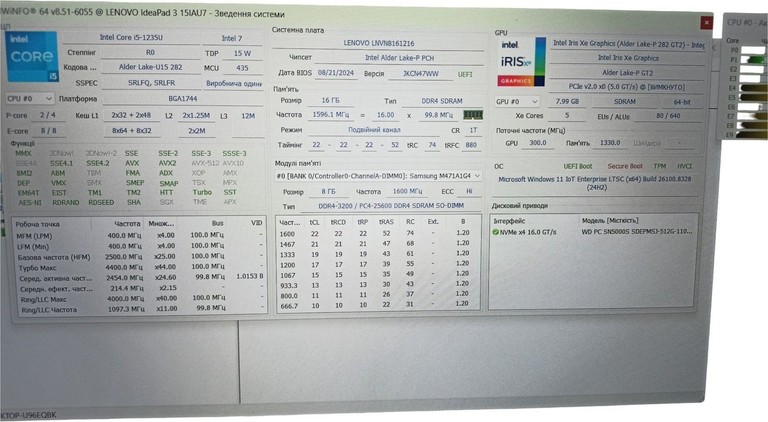This screenshot has width=768, height=422.
Task: Click the Intel Iris Xe Graphics logo
Action: pos(520,62)
